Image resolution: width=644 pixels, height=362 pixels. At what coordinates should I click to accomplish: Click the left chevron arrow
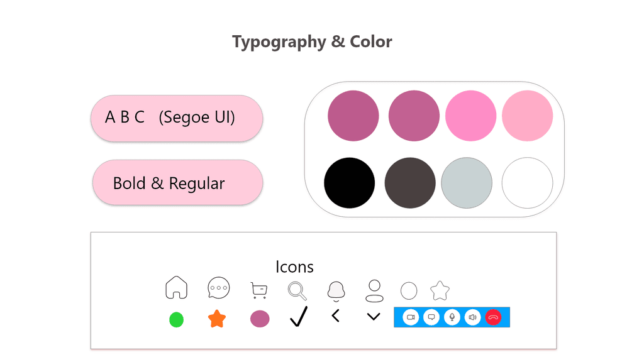point(335,315)
